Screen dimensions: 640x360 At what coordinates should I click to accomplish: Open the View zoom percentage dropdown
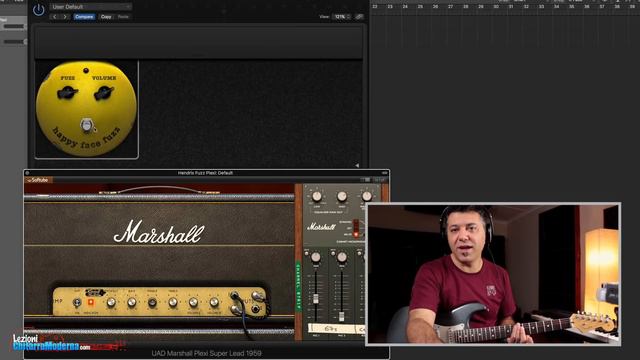[342, 17]
